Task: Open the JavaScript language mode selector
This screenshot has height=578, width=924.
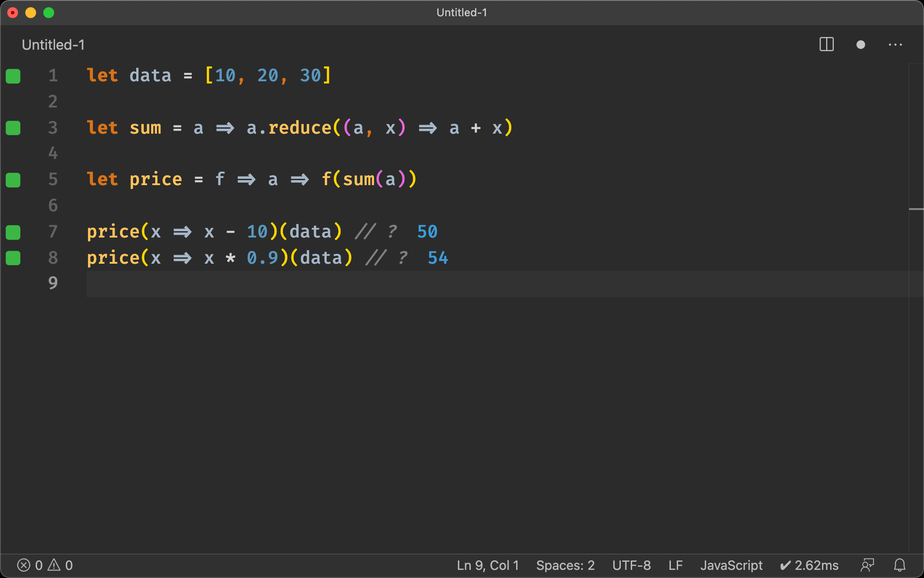Action: tap(731, 565)
